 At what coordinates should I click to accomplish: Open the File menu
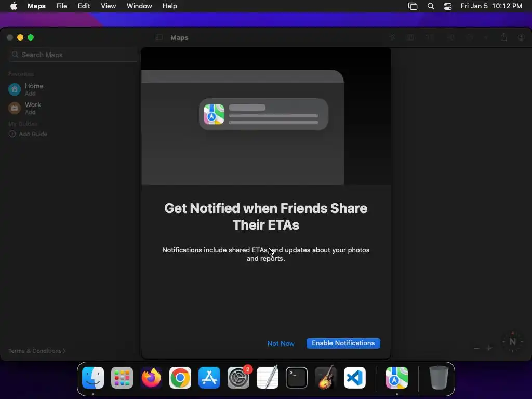(61, 6)
